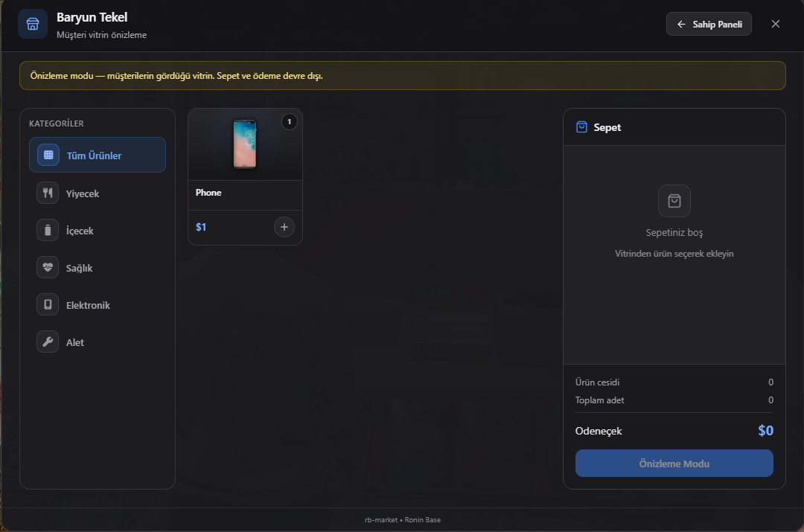
Task: Click the wrench icon for Alet
Action: point(48,342)
